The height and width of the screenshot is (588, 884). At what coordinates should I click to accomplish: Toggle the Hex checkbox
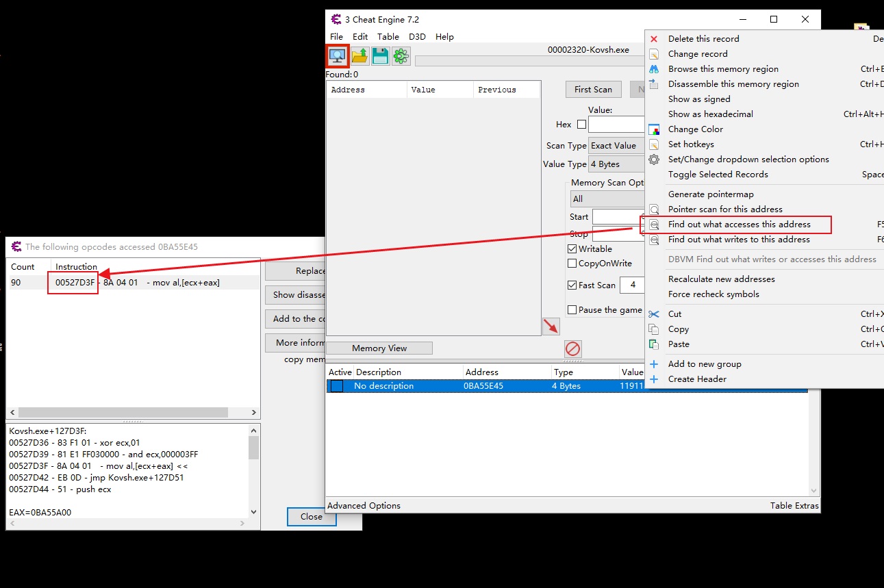tap(581, 125)
